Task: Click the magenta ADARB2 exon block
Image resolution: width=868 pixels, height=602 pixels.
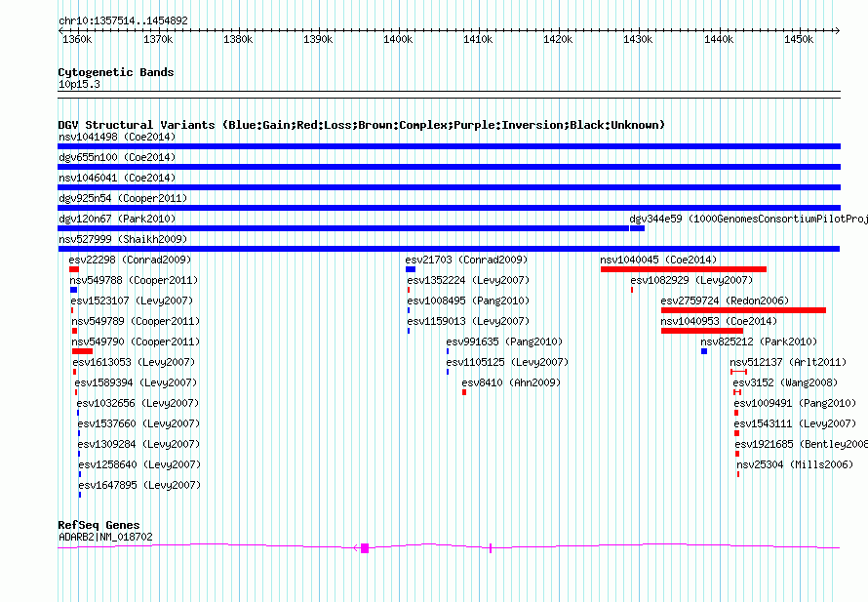Action: (364, 548)
